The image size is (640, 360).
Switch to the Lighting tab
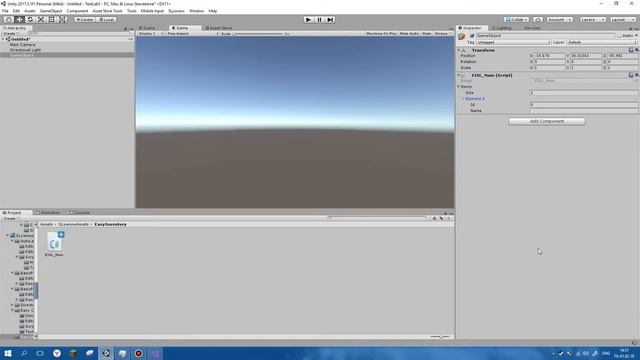502,28
